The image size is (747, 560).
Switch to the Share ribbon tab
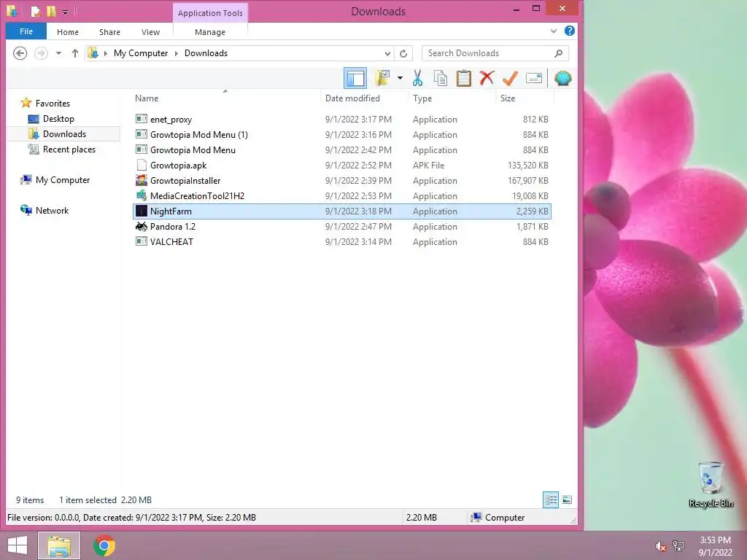[109, 32]
